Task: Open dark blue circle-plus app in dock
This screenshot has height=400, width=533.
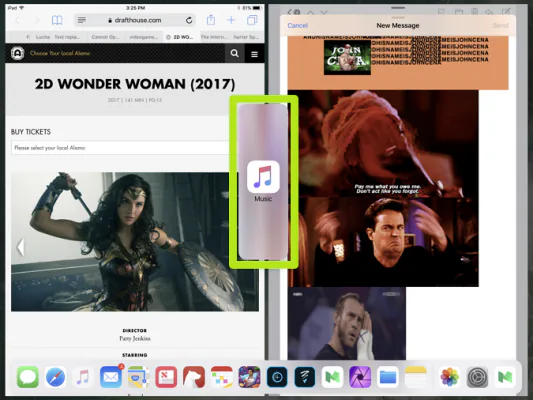Action: 277,377
